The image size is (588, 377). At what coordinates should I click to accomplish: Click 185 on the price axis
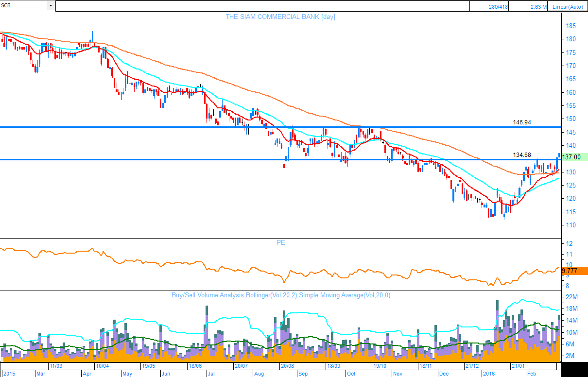click(x=571, y=26)
